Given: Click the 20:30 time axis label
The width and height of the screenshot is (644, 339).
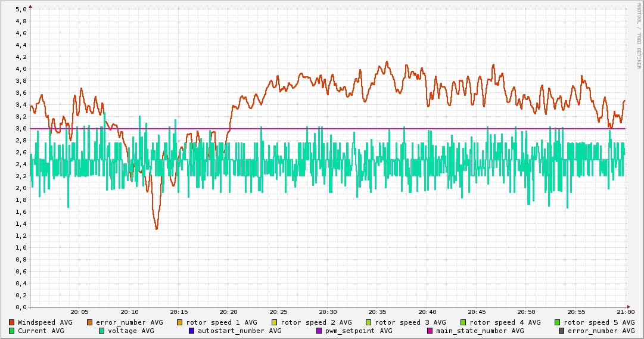Looking at the screenshot, I should click(x=328, y=312).
